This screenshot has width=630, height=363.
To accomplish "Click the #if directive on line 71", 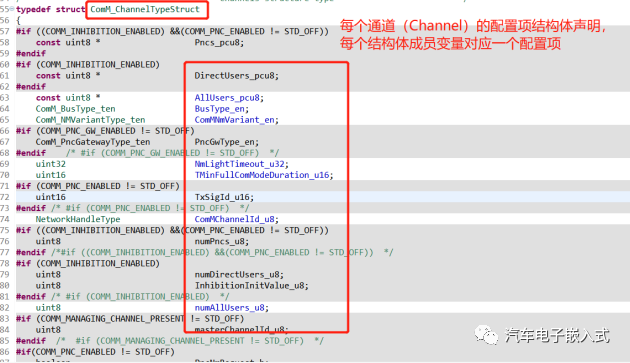I will 23,186.
